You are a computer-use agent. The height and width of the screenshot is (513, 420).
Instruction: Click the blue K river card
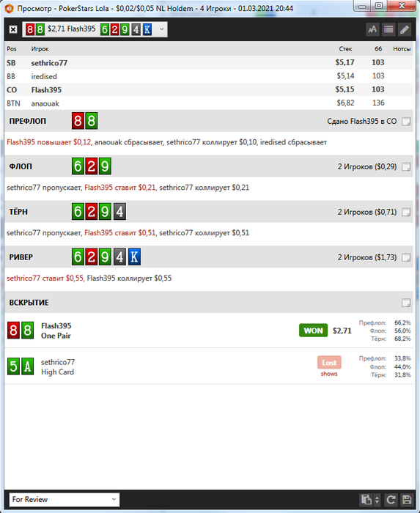point(134,257)
